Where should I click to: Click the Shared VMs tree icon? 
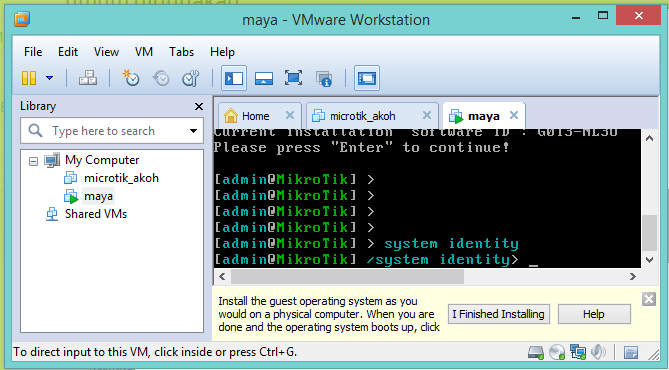(x=52, y=214)
